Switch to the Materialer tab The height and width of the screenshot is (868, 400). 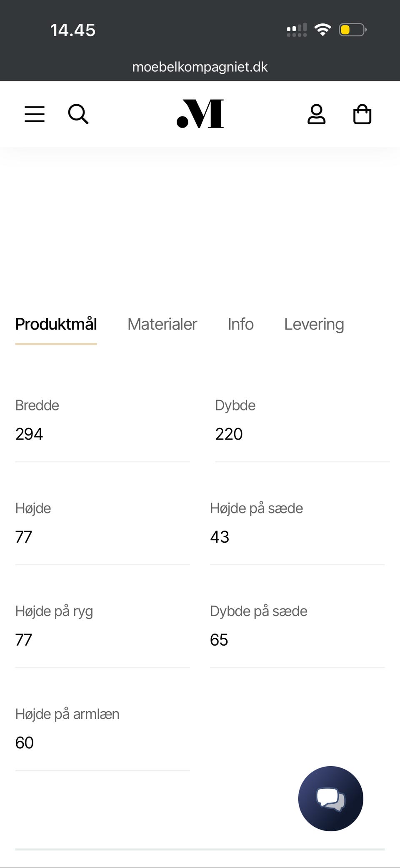[162, 324]
